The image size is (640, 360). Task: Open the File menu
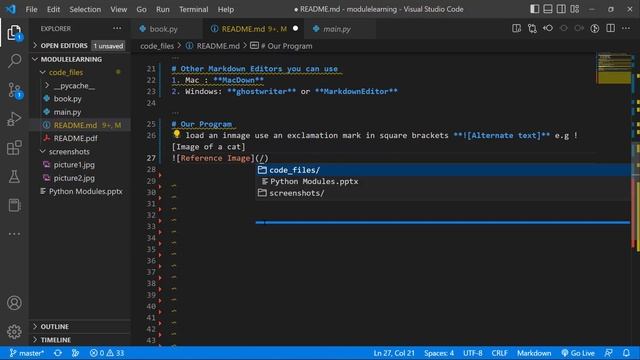31,9
